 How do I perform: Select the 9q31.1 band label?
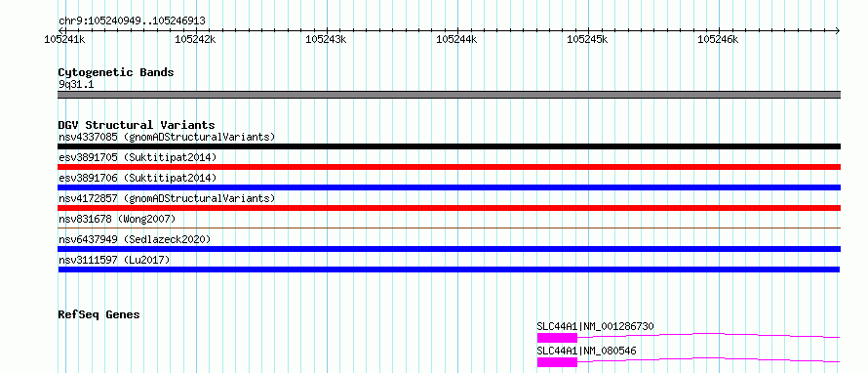[75, 84]
